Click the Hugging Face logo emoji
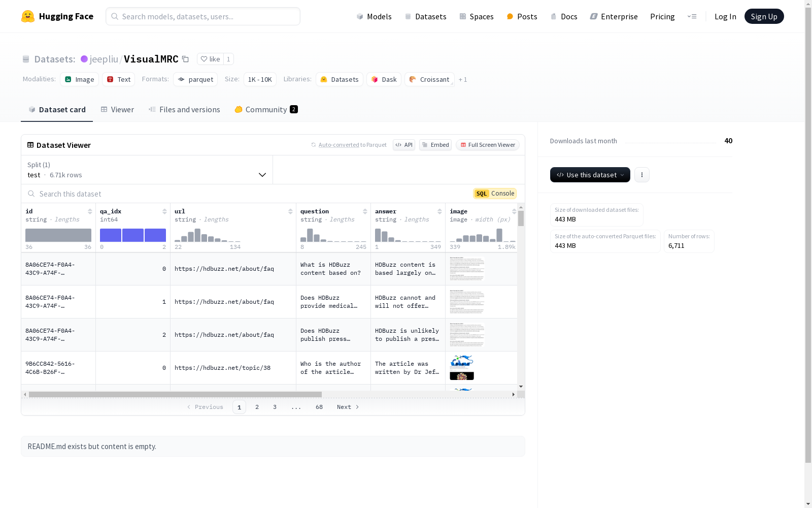812x508 pixels. click(28, 16)
